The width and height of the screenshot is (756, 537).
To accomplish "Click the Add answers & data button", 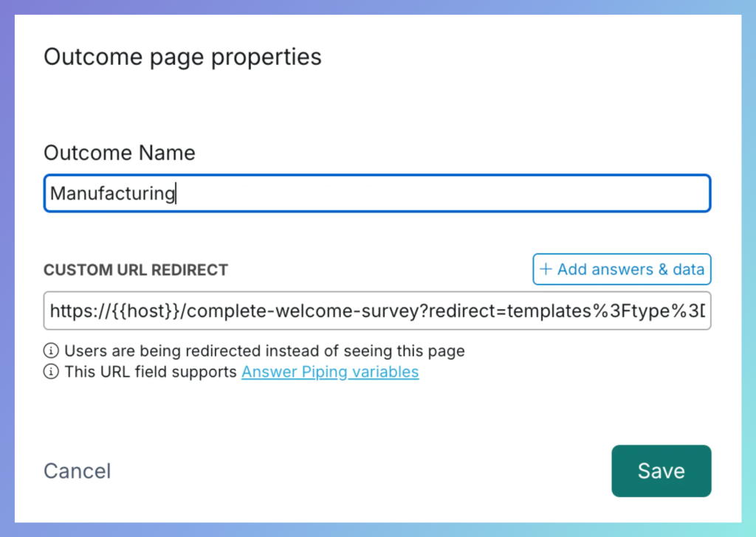I will [x=621, y=269].
